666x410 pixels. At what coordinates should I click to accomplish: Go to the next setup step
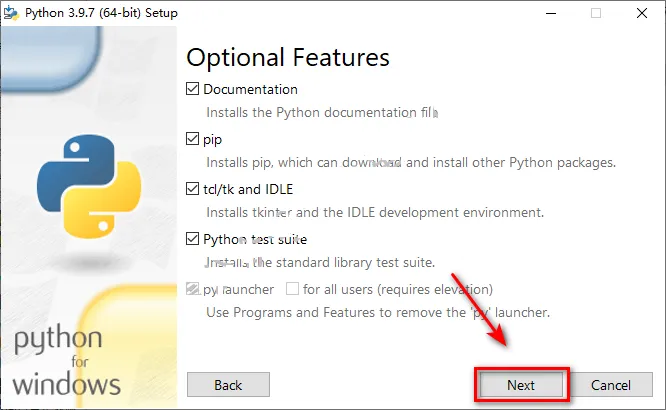click(x=521, y=385)
